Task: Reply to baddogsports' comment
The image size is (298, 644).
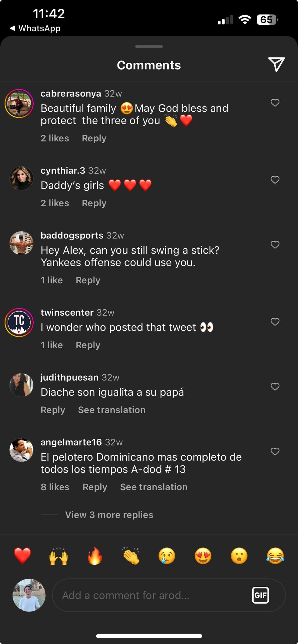Action: point(88,280)
